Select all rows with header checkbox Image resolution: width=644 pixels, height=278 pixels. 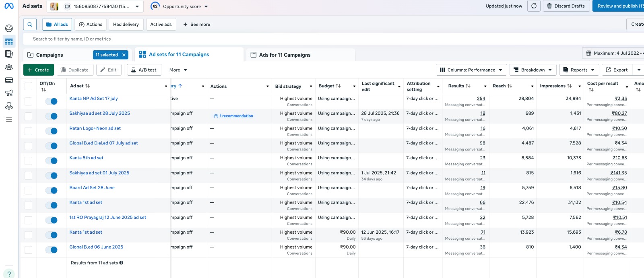tap(28, 86)
